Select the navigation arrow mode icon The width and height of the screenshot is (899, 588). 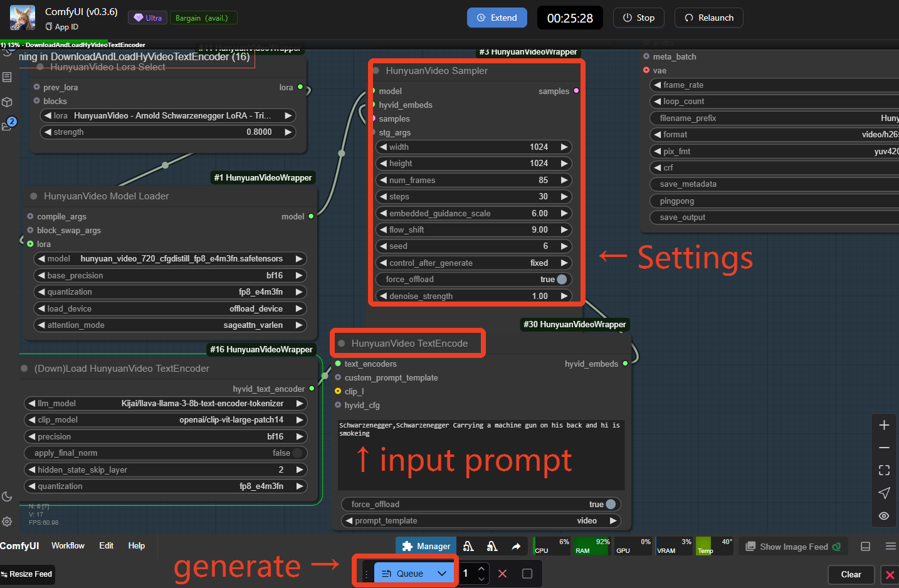pyautogui.click(x=884, y=493)
